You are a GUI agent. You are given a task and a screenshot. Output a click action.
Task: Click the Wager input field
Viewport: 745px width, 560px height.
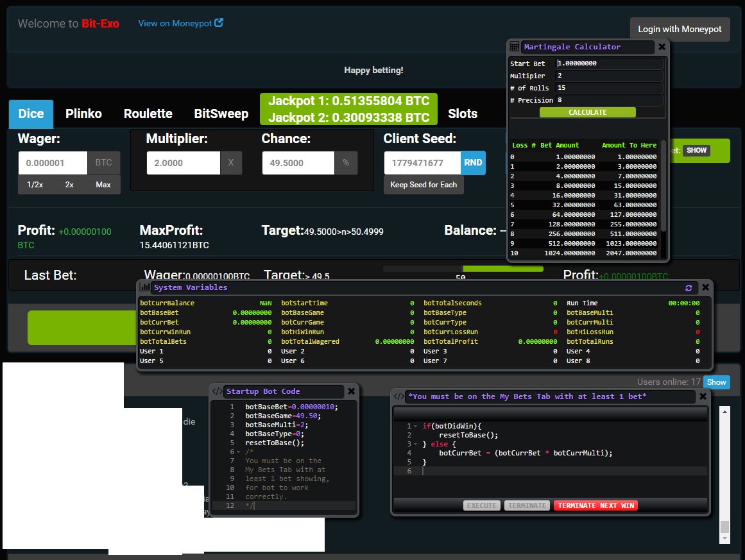point(53,163)
